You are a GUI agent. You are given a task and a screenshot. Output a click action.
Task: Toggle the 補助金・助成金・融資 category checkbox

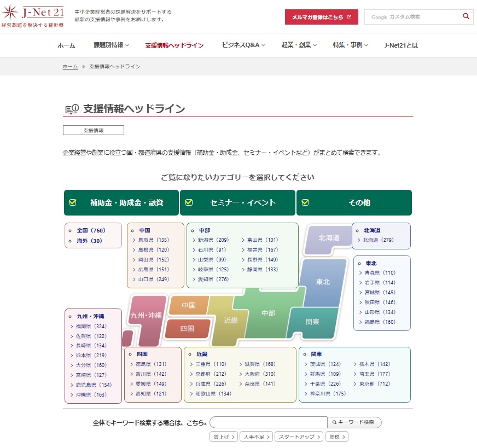[73, 202]
